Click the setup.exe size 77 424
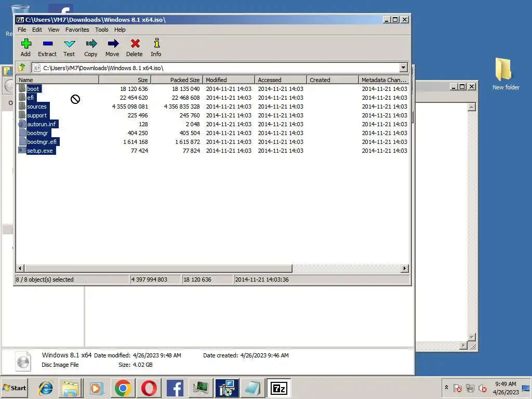This screenshot has width=532, height=399. coord(139,150)
